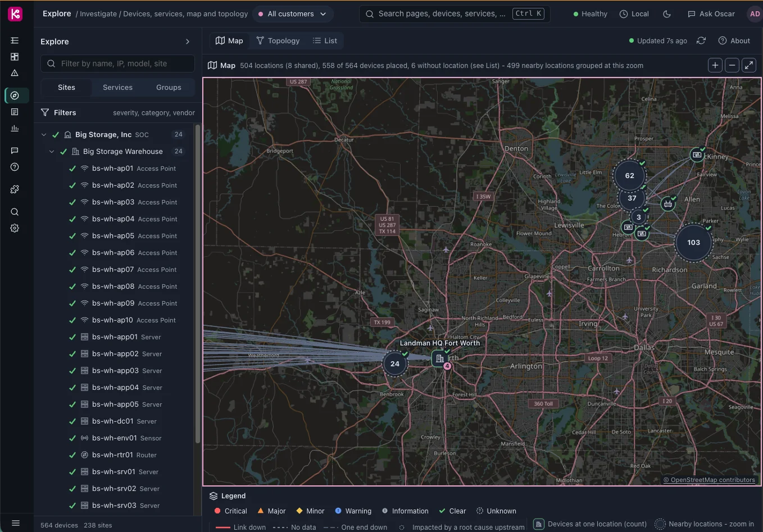
Task: Open the reports document icon in the left rail
Action: point(15,112)
